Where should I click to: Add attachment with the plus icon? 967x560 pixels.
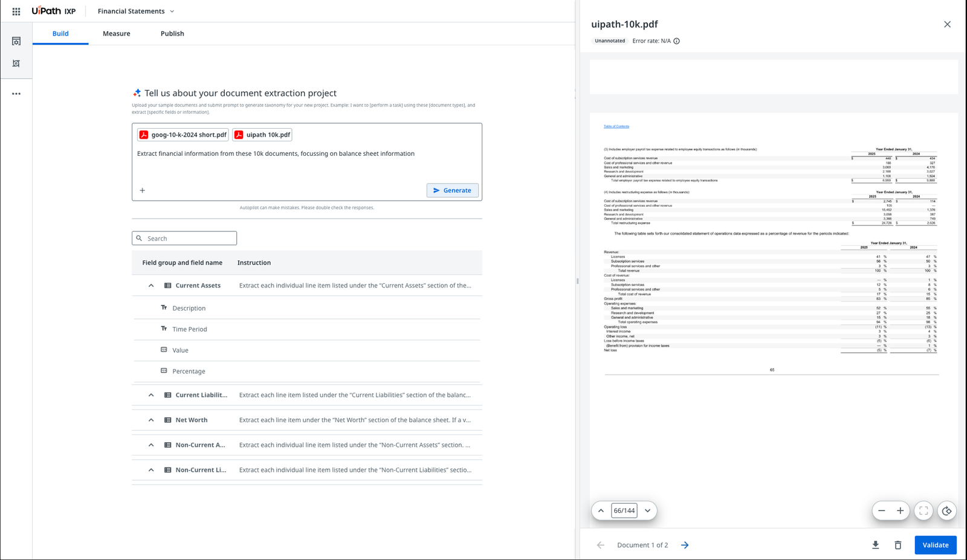pos(143,190)
